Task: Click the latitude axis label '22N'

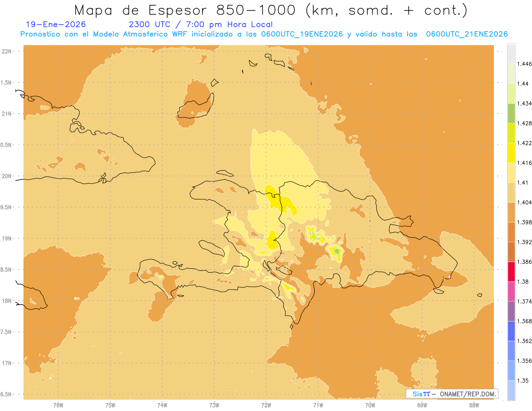Action: (x=7, y=51)
